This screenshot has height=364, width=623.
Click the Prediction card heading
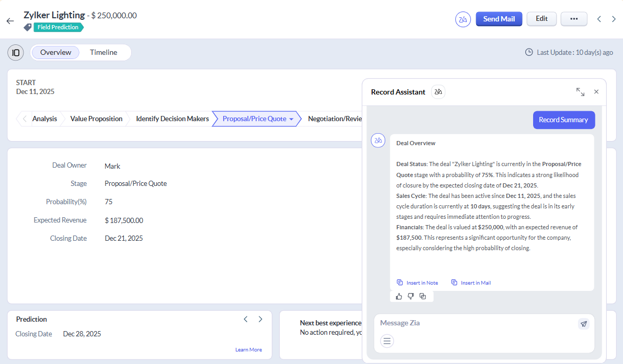tap(31, 319)
